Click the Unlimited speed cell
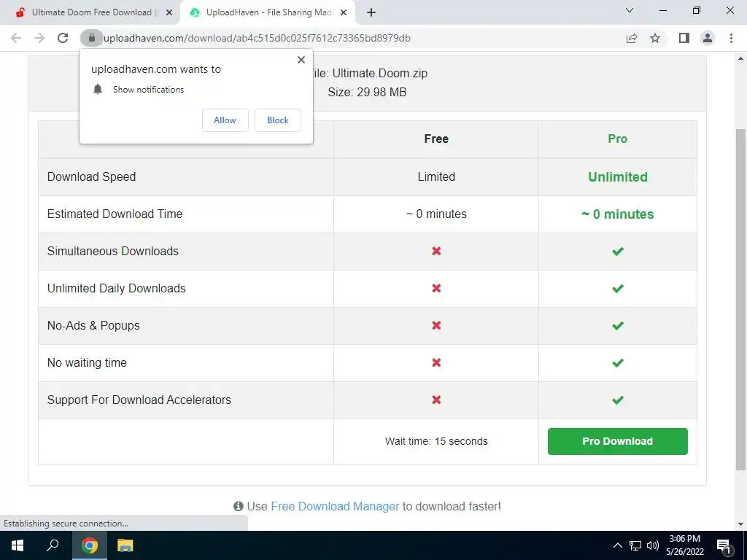 point(617,176)
